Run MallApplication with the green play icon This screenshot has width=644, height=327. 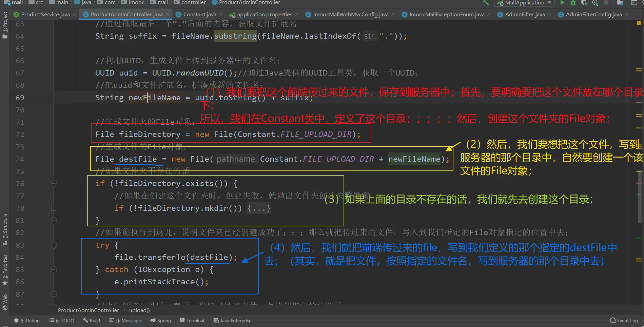(562, 3)
